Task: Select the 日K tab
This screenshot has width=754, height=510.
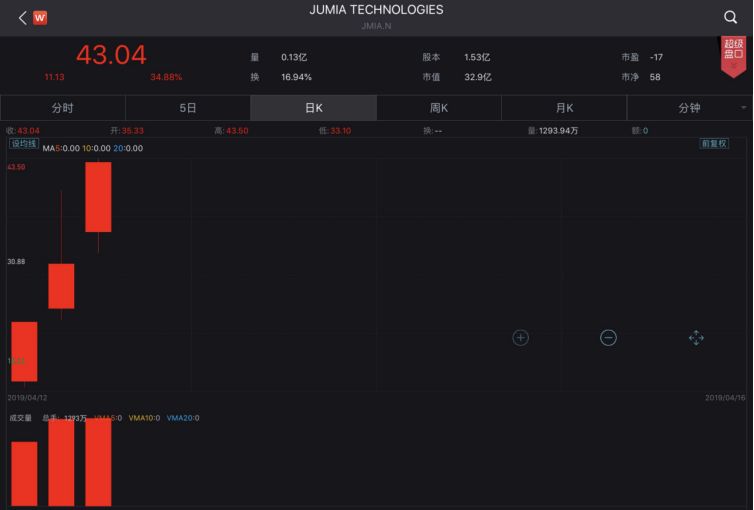Action: coord(314,108)
